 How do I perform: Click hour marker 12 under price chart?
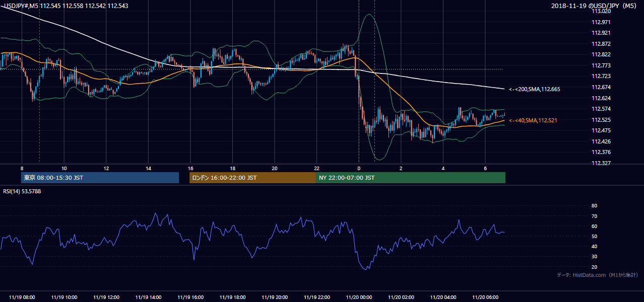coord(106,168)
